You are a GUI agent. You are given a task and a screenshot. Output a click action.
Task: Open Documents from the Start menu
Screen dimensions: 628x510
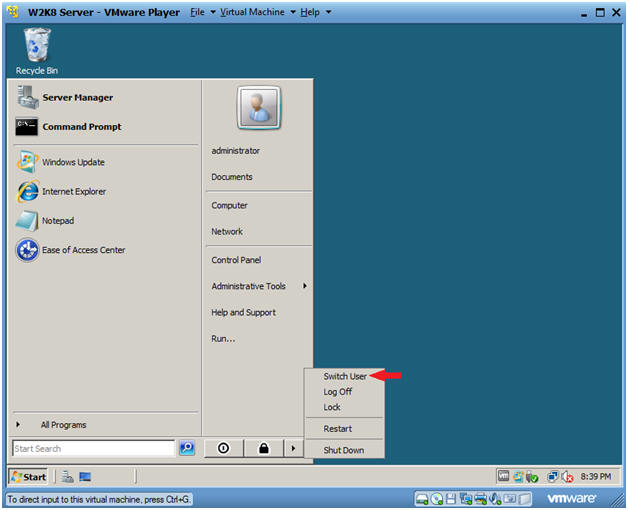[259, 177]
